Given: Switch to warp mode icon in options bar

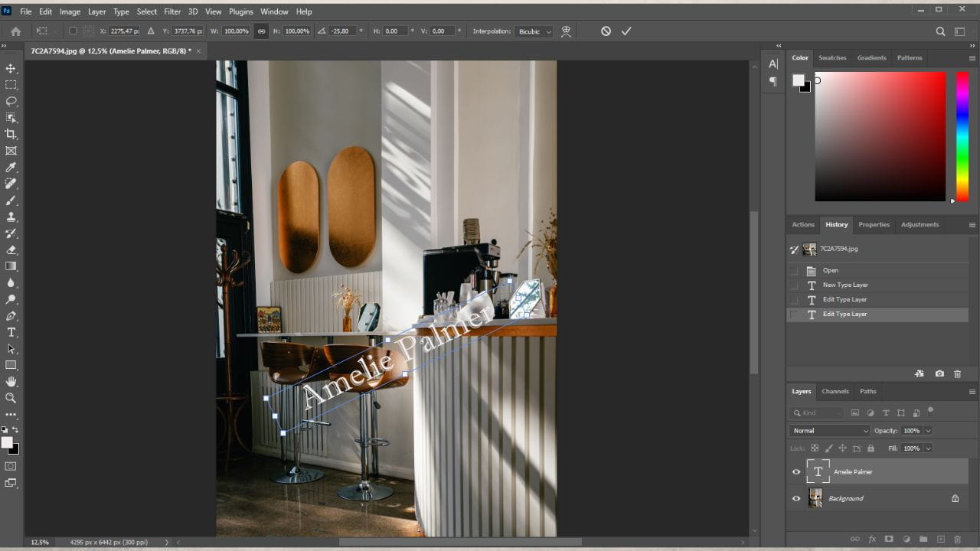Looking at the screenshot, I should pos(567,31).
